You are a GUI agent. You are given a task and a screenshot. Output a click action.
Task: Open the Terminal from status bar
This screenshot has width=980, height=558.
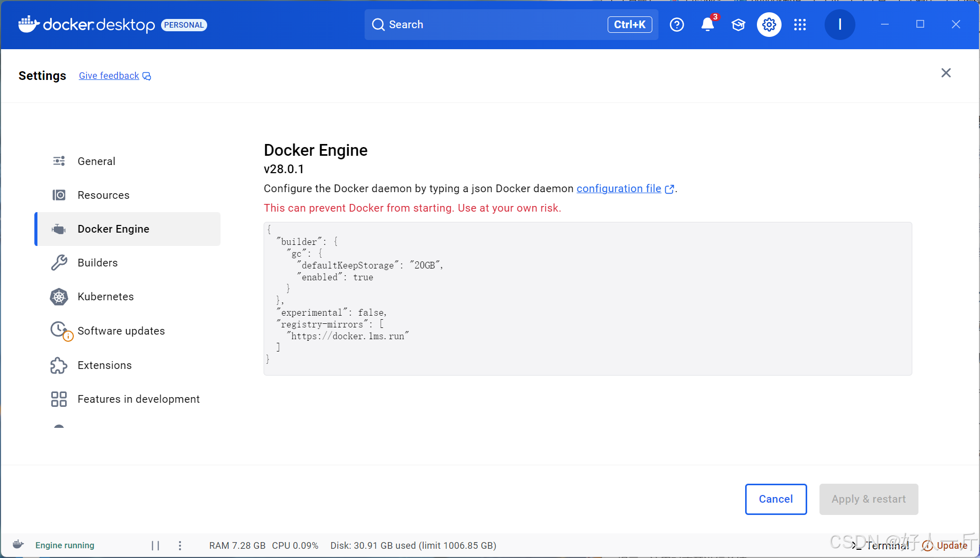[x=881, y=546]
